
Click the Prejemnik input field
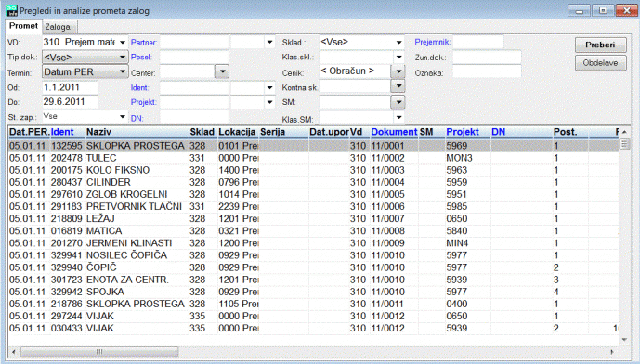point(478,42)
